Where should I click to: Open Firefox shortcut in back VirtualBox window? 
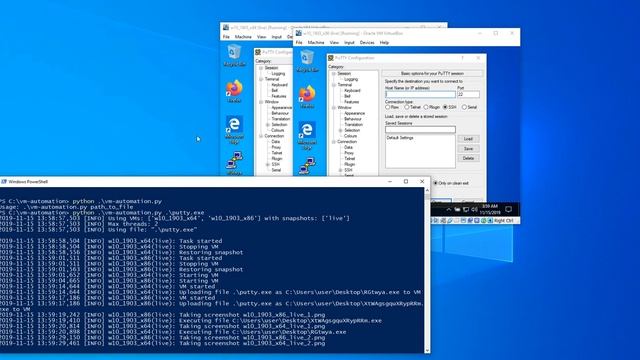tap(234, 91)
